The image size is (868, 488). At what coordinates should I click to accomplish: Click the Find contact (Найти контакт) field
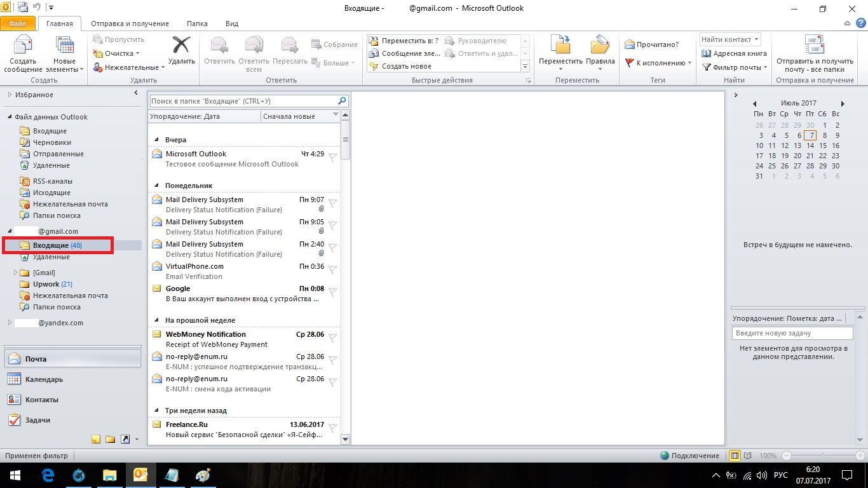pyautogui.click(x=729, y=39)
